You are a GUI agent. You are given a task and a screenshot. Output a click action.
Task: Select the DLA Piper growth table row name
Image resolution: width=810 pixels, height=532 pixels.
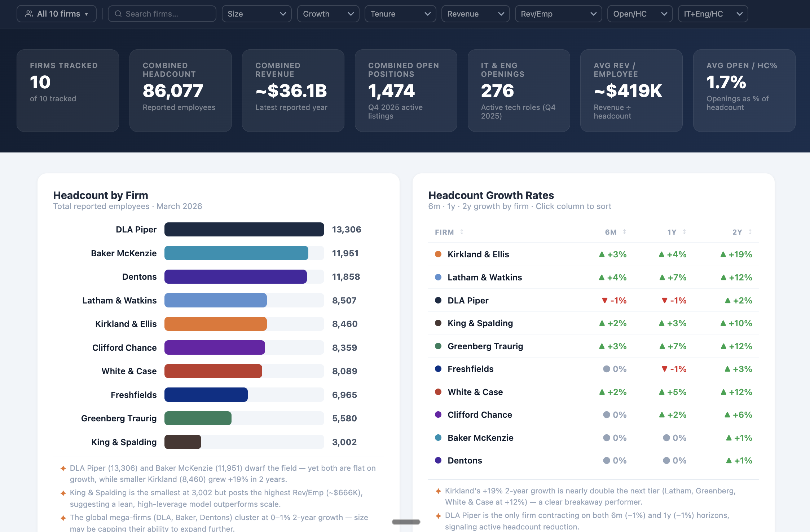[468, 300]
